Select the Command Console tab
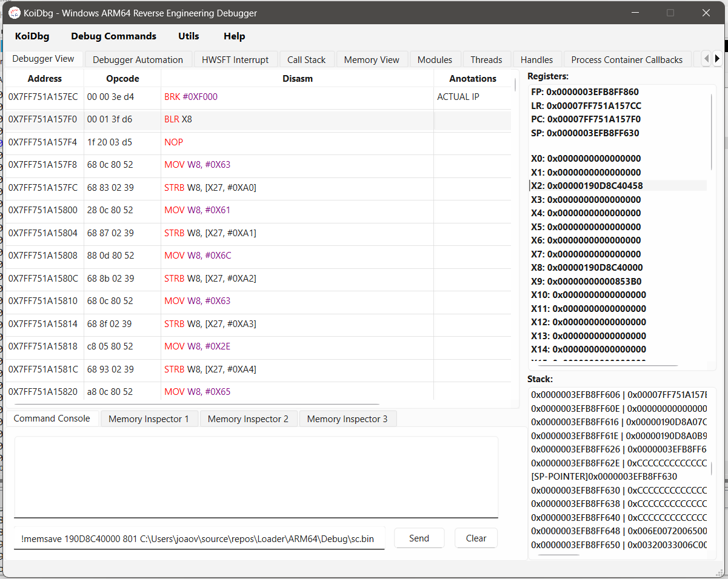Viewport: 728px width, 579px height. [52, 419]
